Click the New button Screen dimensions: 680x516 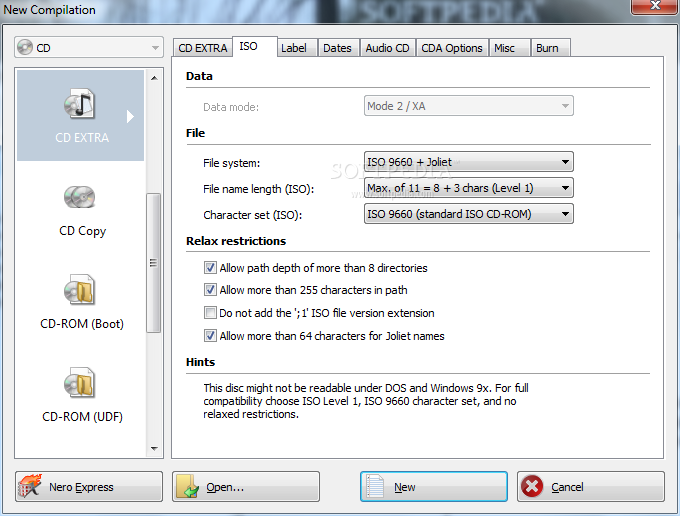(x=434, y=487)
